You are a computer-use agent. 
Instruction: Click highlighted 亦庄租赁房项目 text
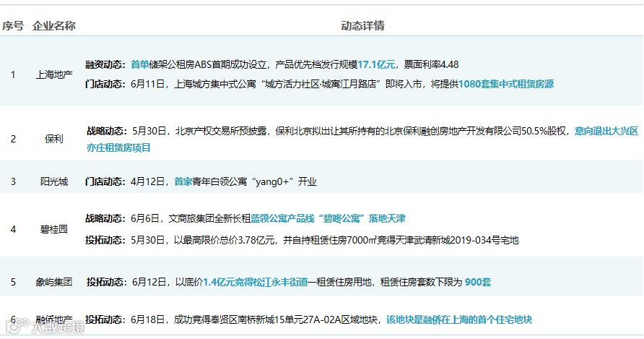click(x=118, y=147)
